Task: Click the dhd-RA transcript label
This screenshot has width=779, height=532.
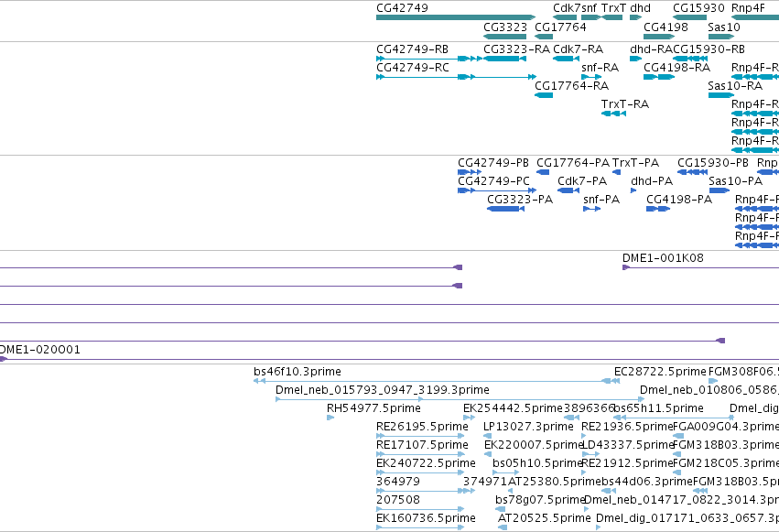Action: tap(652, 49)
